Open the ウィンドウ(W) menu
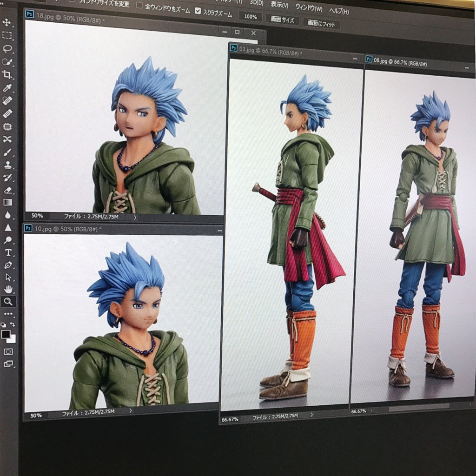The width and height of the screenshot is (476, 476). (309, 8)
